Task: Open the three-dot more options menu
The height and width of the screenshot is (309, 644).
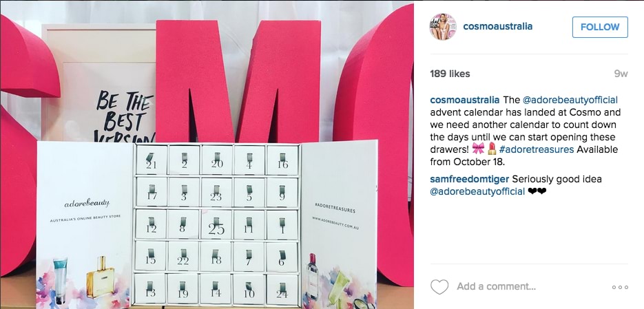Action: click(620, 287)
